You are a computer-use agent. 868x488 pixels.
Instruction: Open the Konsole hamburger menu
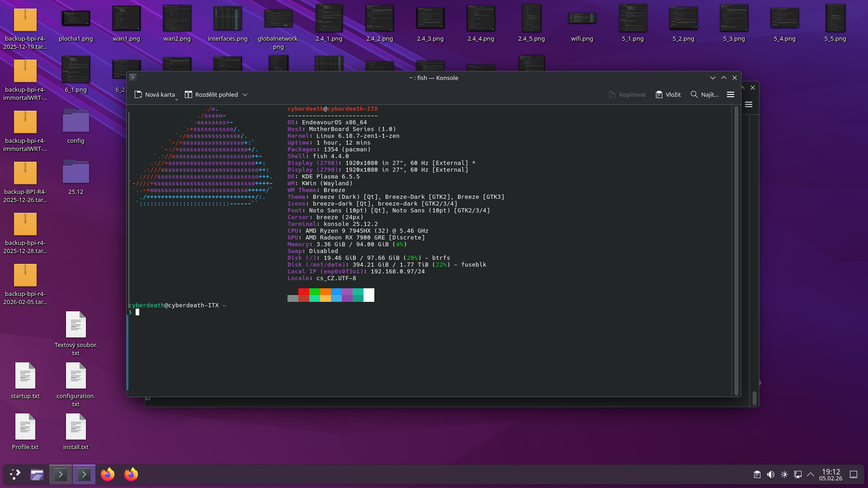click(x=731, y=94)
